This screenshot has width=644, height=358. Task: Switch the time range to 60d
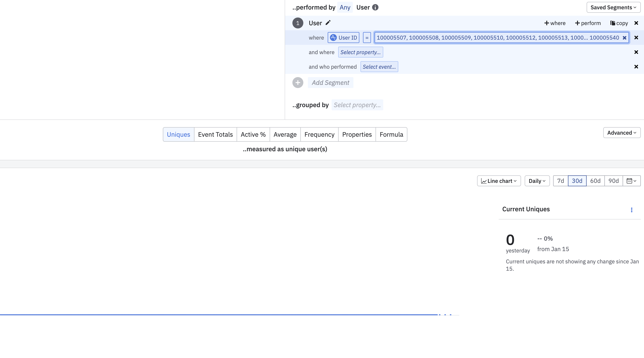pyautogui.click(x=595, y=181)
